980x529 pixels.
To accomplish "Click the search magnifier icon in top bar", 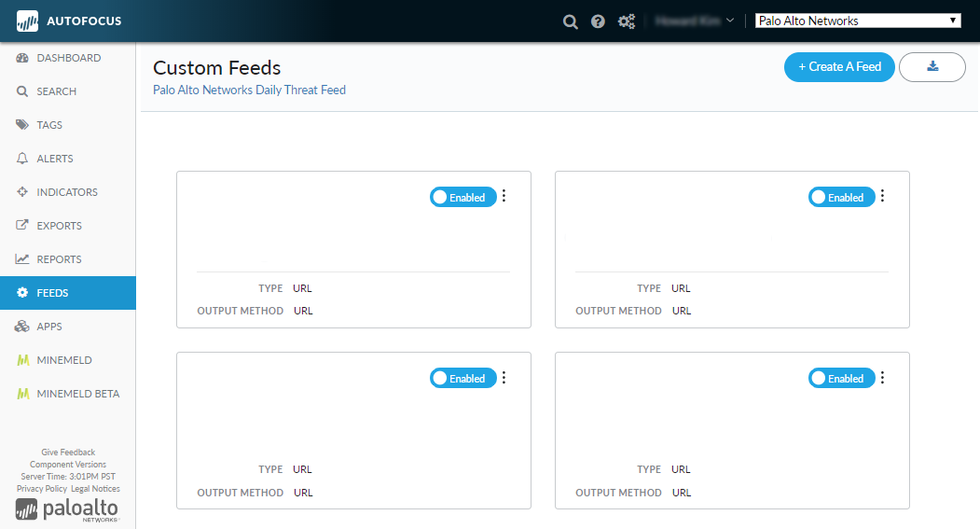I will click(571, 21).
